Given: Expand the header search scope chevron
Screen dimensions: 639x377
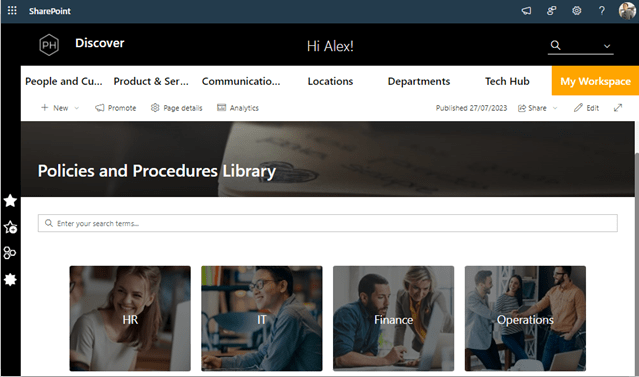Looking at the screenshot, I should coord(607,46).
